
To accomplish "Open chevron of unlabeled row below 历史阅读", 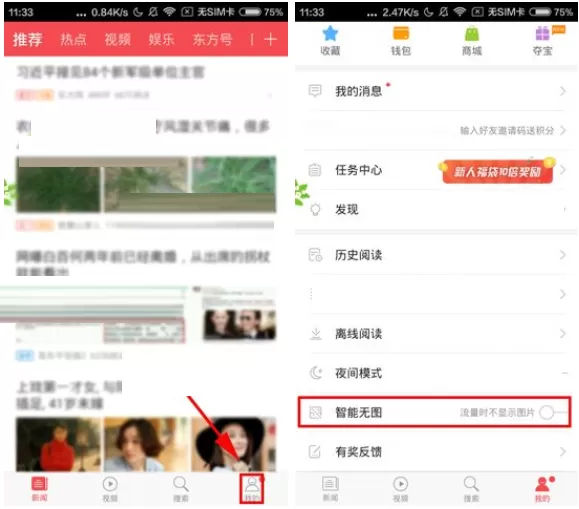I will (x=563, y=294).
